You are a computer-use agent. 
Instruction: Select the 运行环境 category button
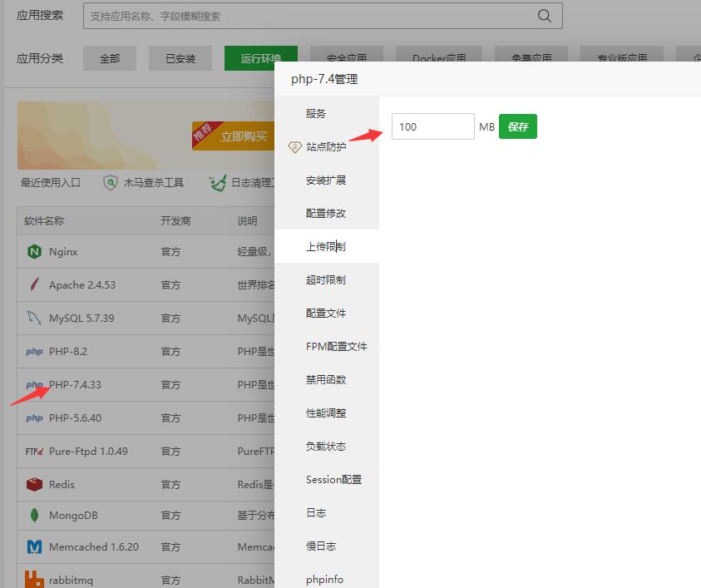[260, 58]
